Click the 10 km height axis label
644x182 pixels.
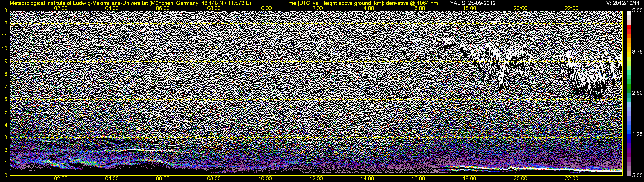(5, 49)
